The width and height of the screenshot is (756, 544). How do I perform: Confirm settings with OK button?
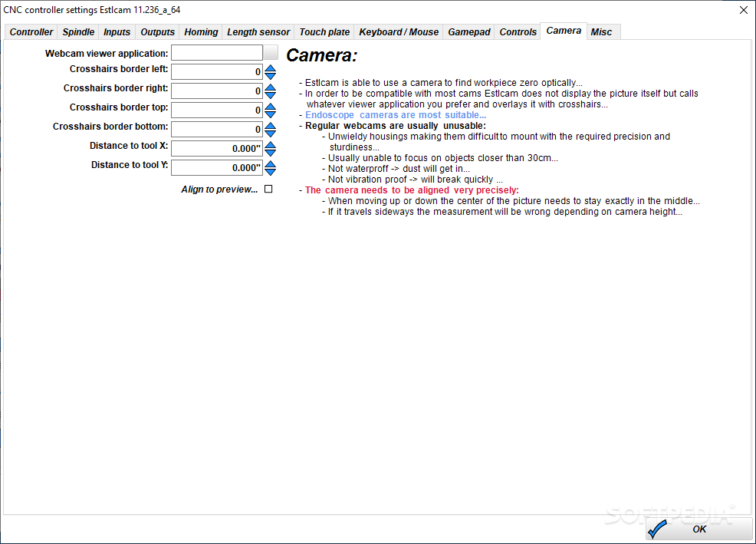coord(698,529)
